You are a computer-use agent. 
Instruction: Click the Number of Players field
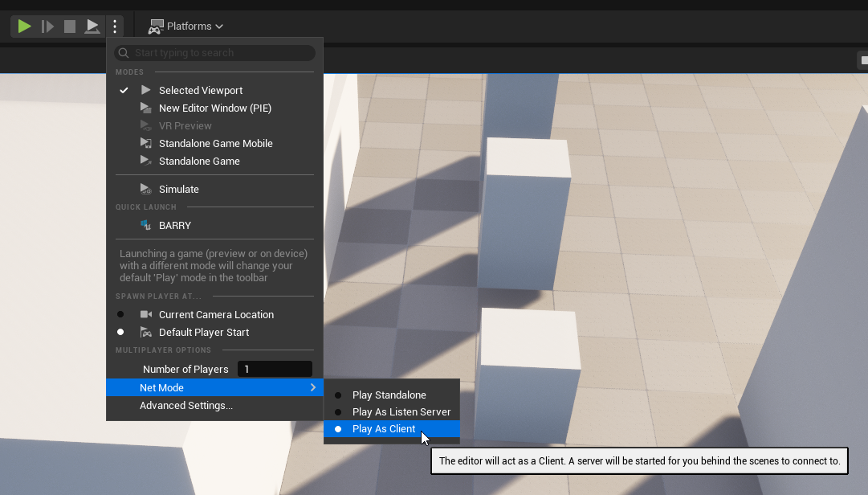pyautogui.click(x=275, y=369)
